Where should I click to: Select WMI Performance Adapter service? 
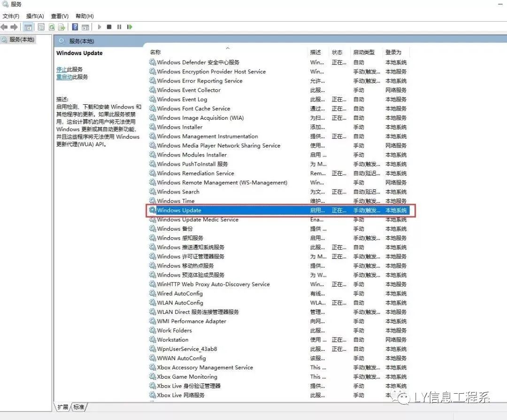[x=278, y=321]
